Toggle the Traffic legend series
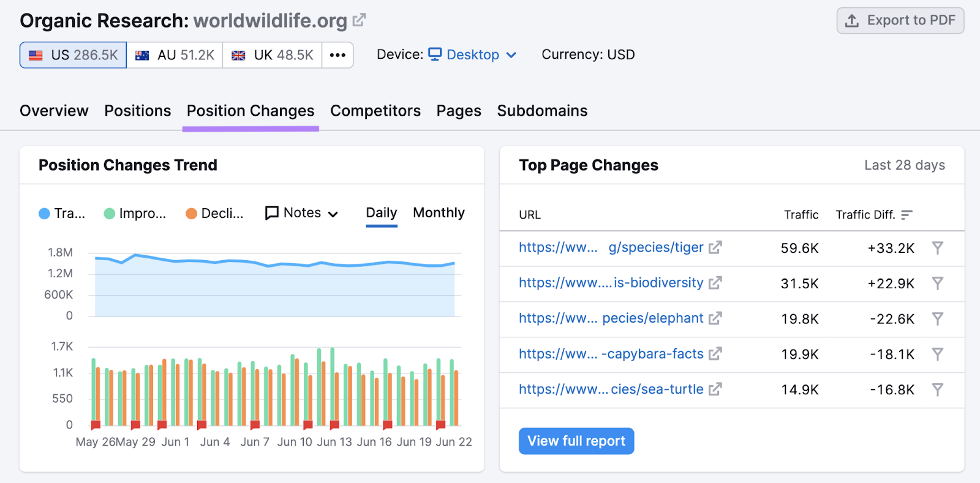 click(x=62, y=214)
